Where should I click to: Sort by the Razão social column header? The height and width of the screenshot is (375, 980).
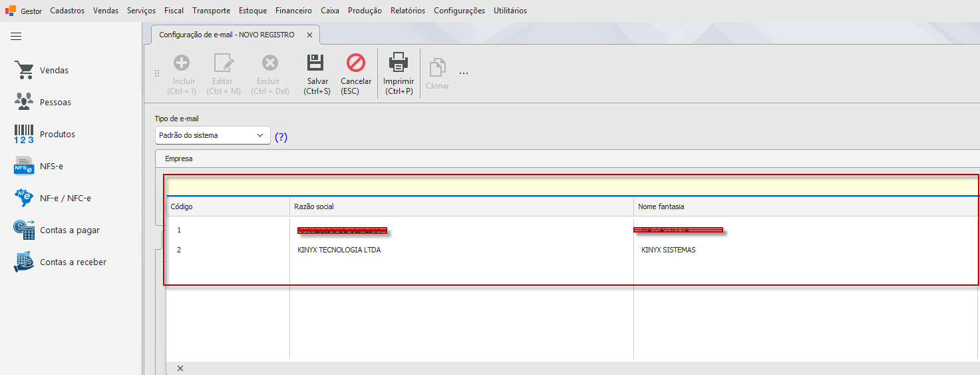(462, 206)
